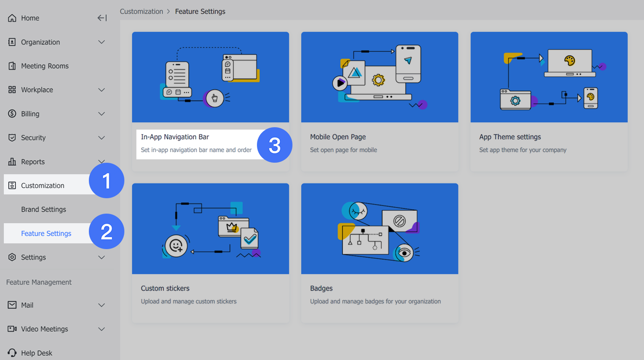Click the Customization icon in the sidebar

(x=11, y=185)
